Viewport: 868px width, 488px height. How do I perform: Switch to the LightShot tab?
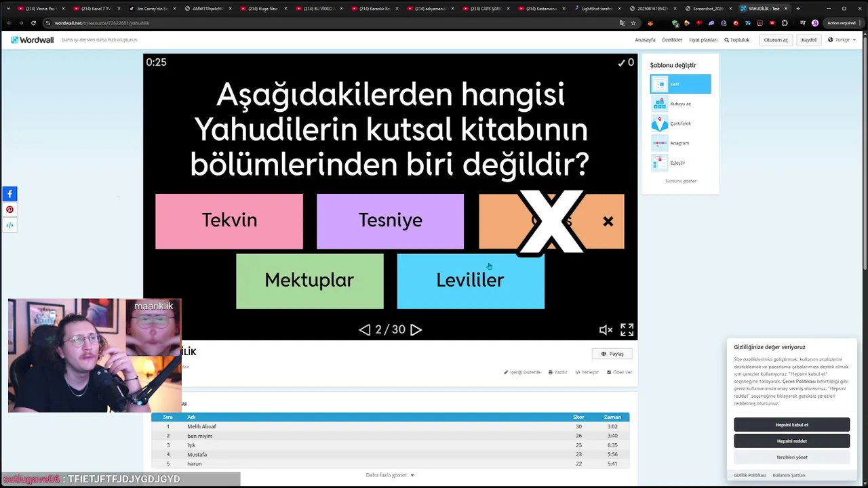pos(595,9)
